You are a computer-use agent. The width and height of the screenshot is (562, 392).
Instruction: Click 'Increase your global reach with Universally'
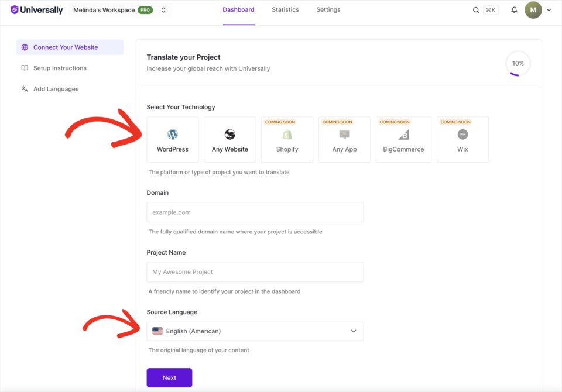click(208, 68)
